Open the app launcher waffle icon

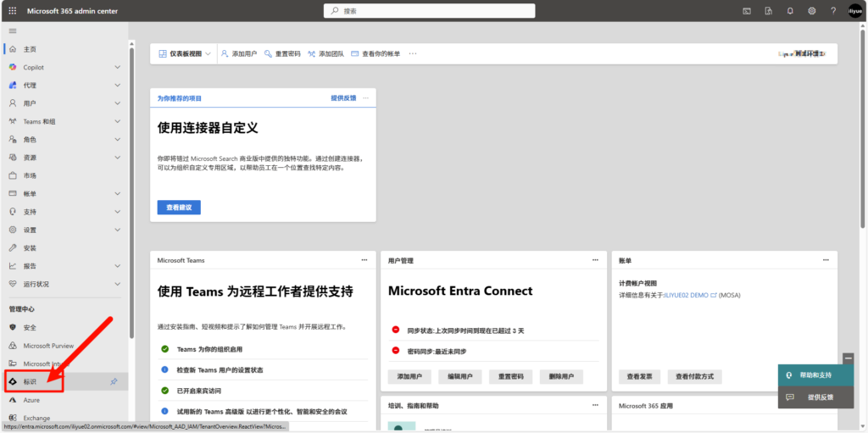pos(12,11)
